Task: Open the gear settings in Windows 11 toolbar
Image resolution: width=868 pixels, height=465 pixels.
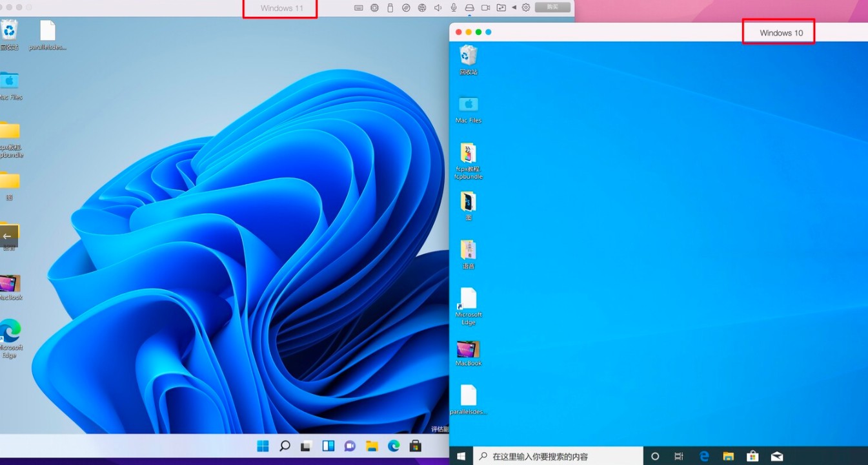Action: tap(526, 8)
